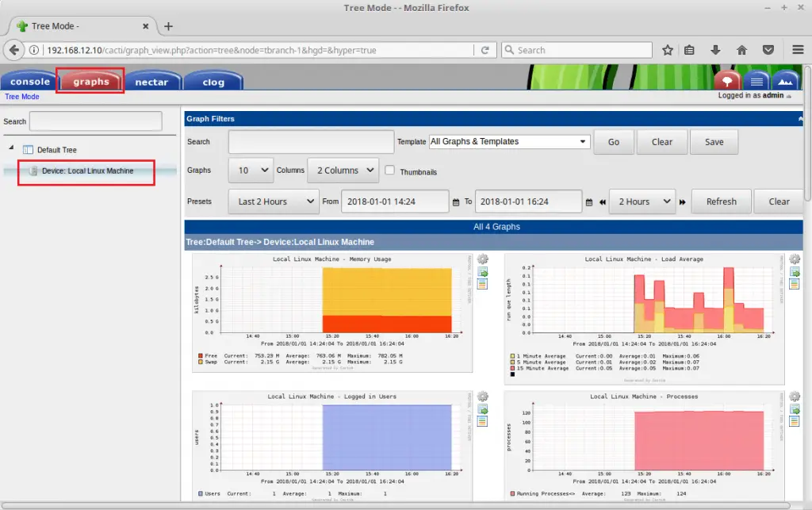Open the Presets Last 2 Hours dropdown
The height and width of the screenshot is (510, 812).
274,201
